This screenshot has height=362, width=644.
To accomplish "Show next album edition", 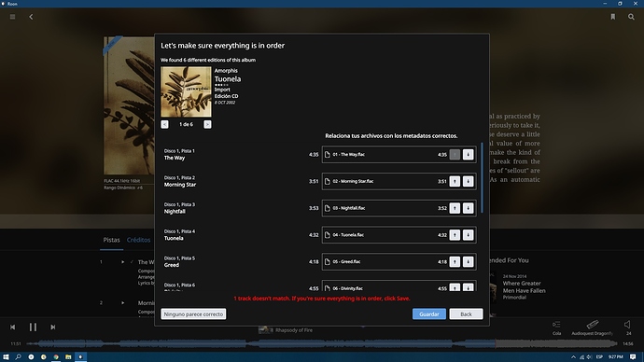I will coord(207,124).
